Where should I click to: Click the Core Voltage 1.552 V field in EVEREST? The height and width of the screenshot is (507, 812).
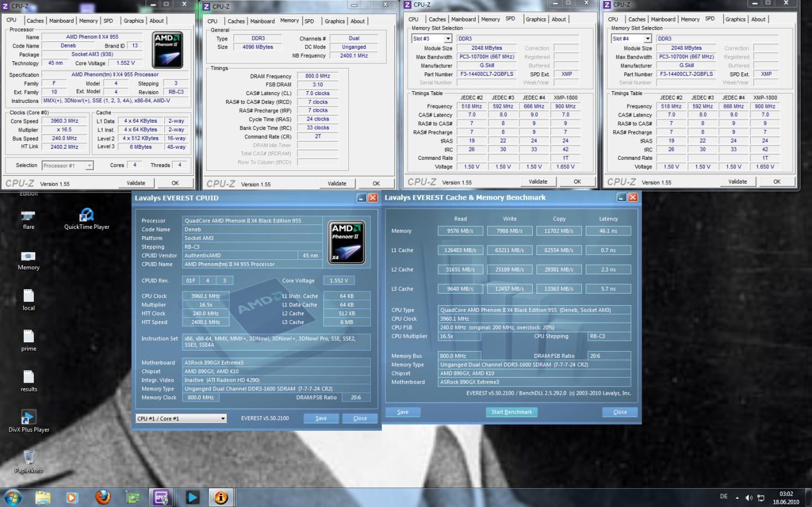(x=339, y=280)
